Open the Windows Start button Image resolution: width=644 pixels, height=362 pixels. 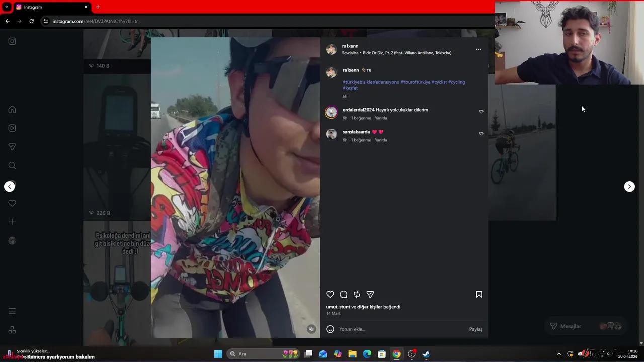218,354
